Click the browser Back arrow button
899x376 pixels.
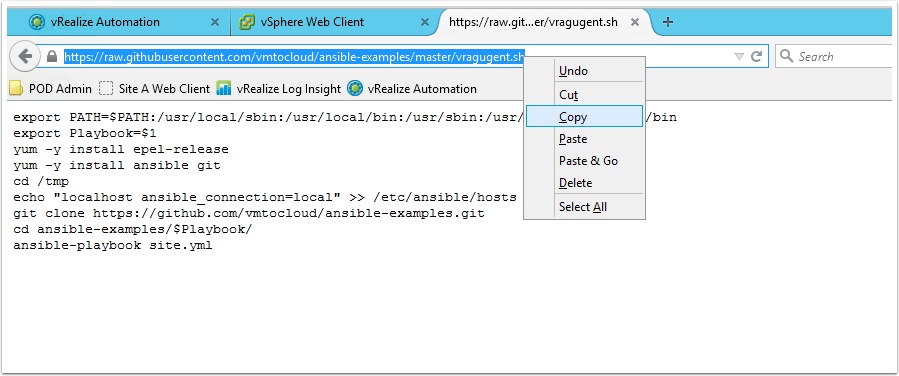pos(25,56)
